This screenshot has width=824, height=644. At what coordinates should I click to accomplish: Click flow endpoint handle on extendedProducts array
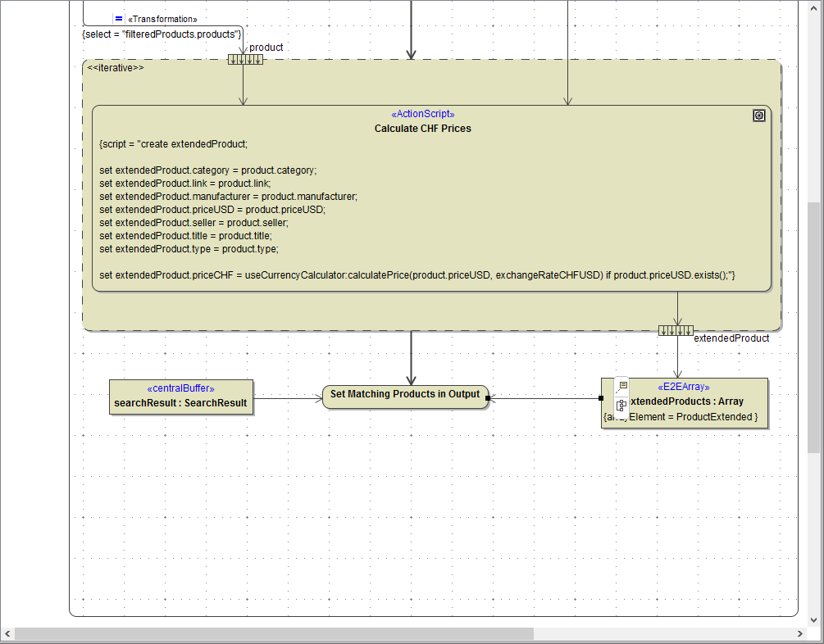[601, 398]
